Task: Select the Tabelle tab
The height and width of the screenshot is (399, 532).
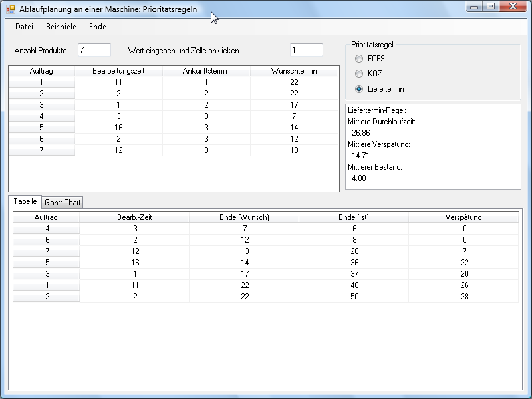Action: click(25, 201)
